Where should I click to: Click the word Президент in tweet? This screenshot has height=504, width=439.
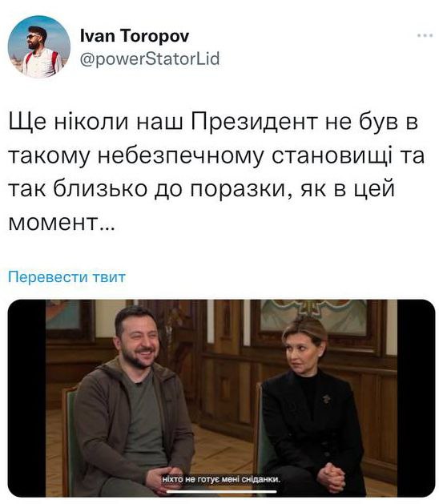255,123
